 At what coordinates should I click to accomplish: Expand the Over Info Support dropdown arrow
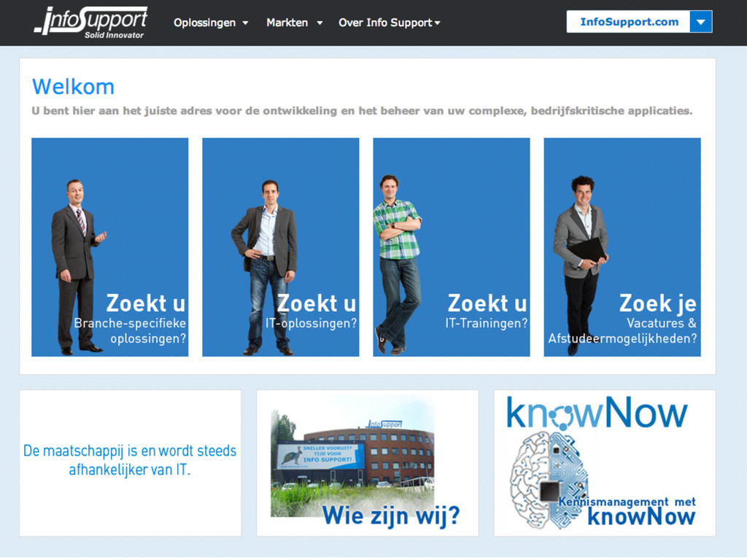(x=438, y=23)
